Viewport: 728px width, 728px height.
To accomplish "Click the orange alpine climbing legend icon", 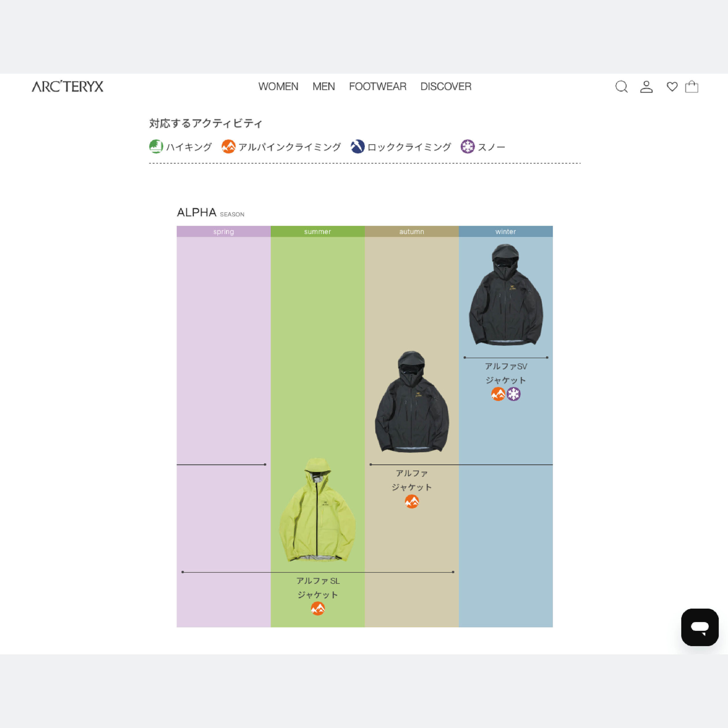I will click(228, 146).
